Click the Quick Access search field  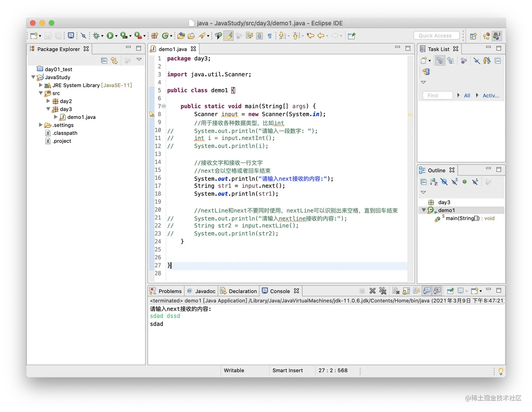436,36
